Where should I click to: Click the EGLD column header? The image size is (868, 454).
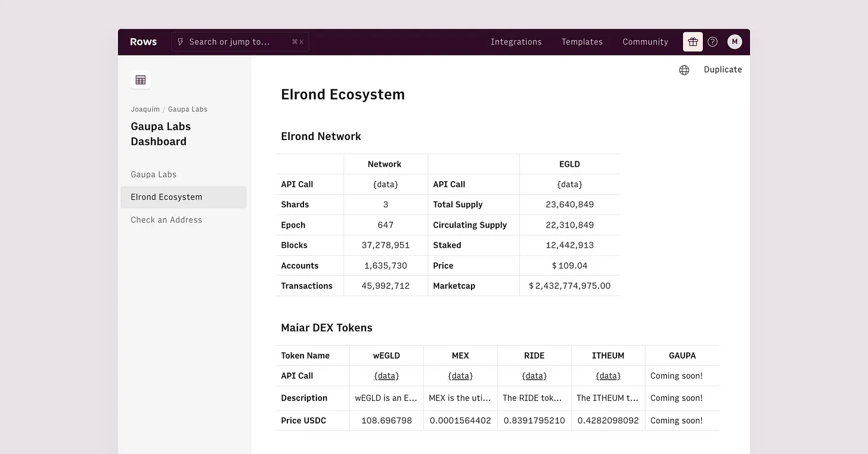pos(570,164)
